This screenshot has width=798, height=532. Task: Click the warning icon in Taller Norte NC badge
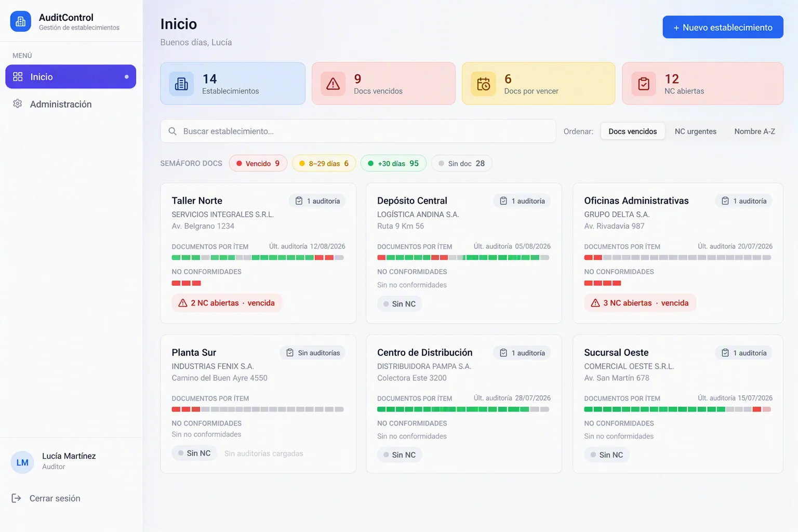pos(183,303)
